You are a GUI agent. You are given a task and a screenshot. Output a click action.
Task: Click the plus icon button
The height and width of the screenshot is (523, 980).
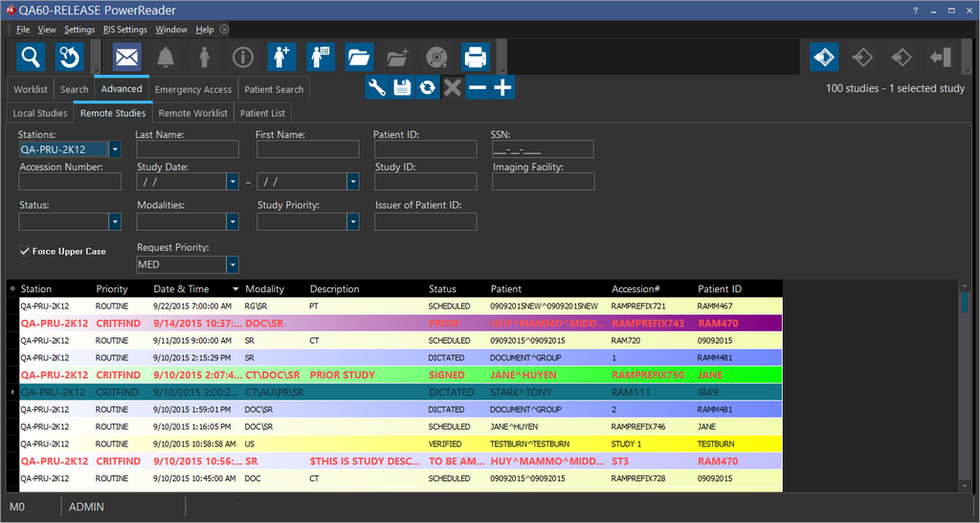[x=502, y=88]
